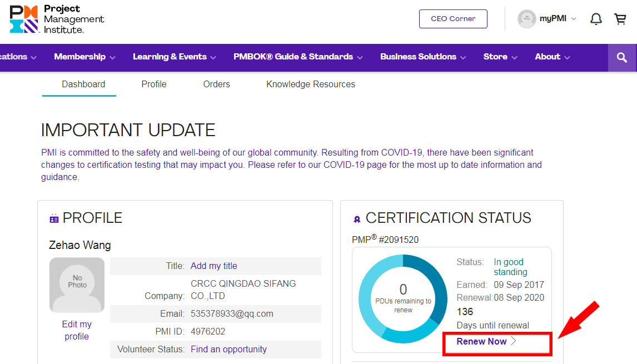Click the 136 days until renewal count

465,312
